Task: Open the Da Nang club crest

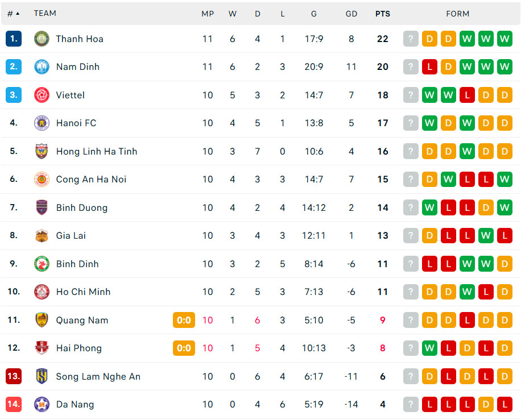Action: tap(42, 404)
